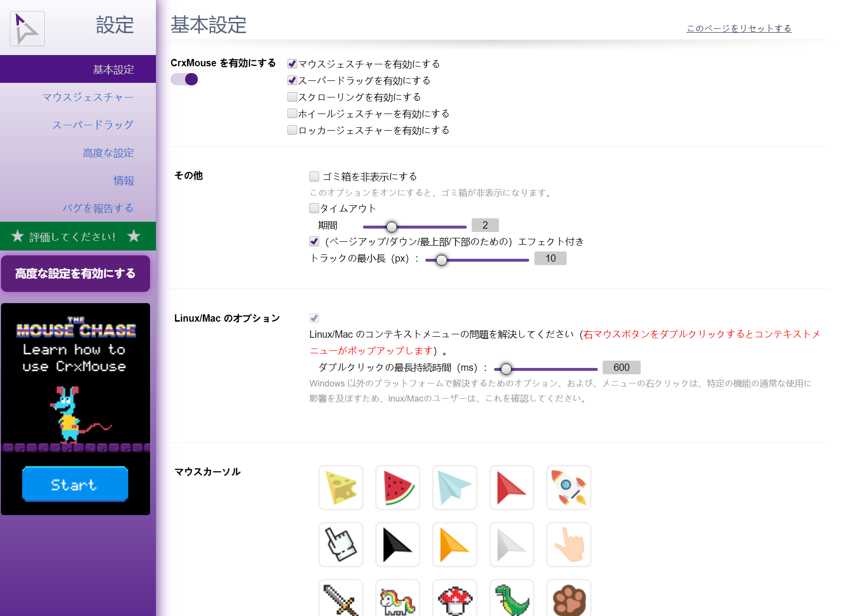Image resolution: width=858 pixels, height=616 pixels.
Task: Pick the rainbow unicorn cursor
Action: pyautogui.click(x=398, y=598)
